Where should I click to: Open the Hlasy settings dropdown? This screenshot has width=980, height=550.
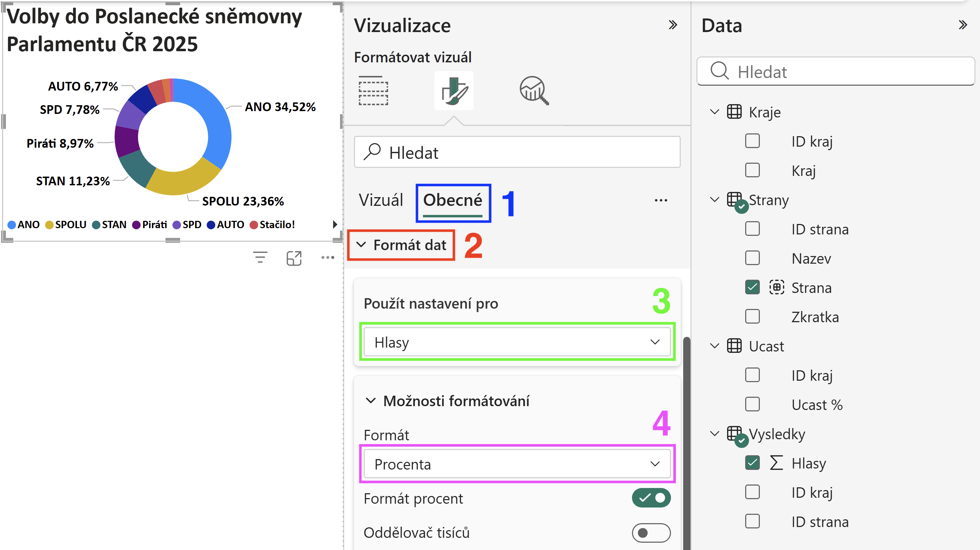point(517,342)
